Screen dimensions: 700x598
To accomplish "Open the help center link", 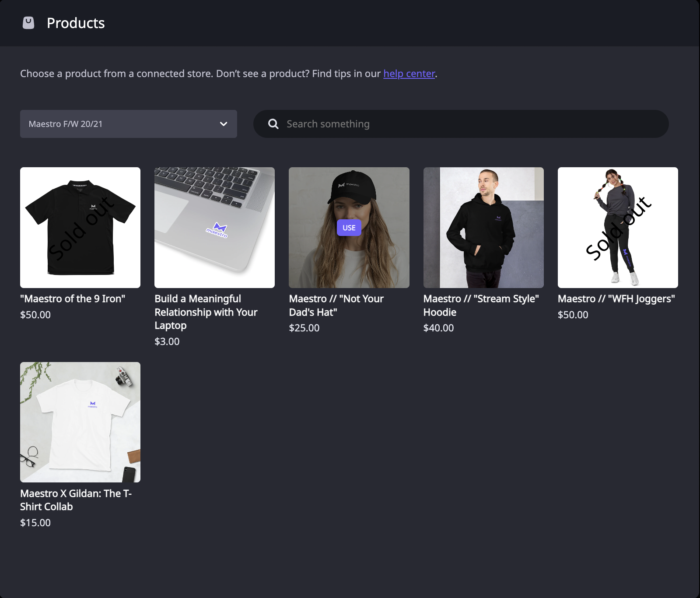I will (x=409, y=74).
